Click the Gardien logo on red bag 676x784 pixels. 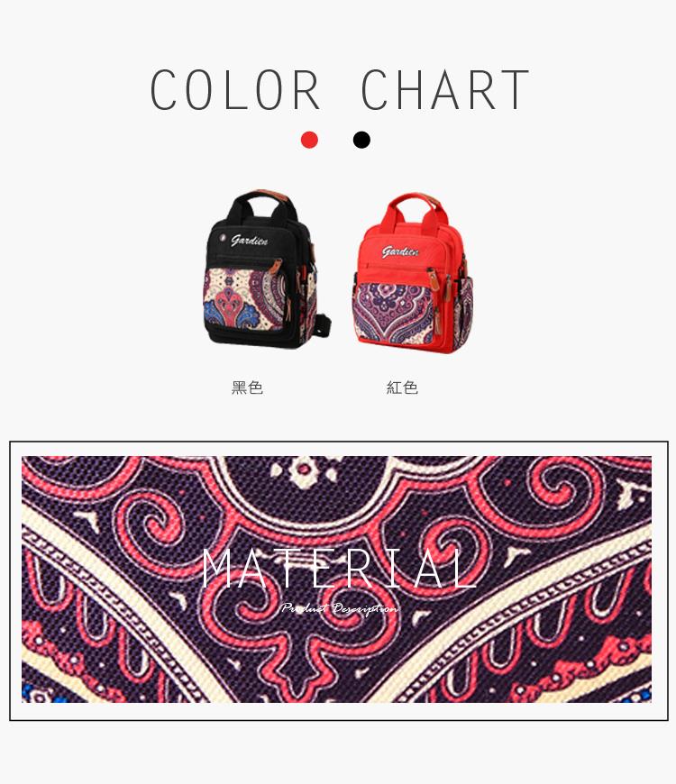(x=400, y=251)
